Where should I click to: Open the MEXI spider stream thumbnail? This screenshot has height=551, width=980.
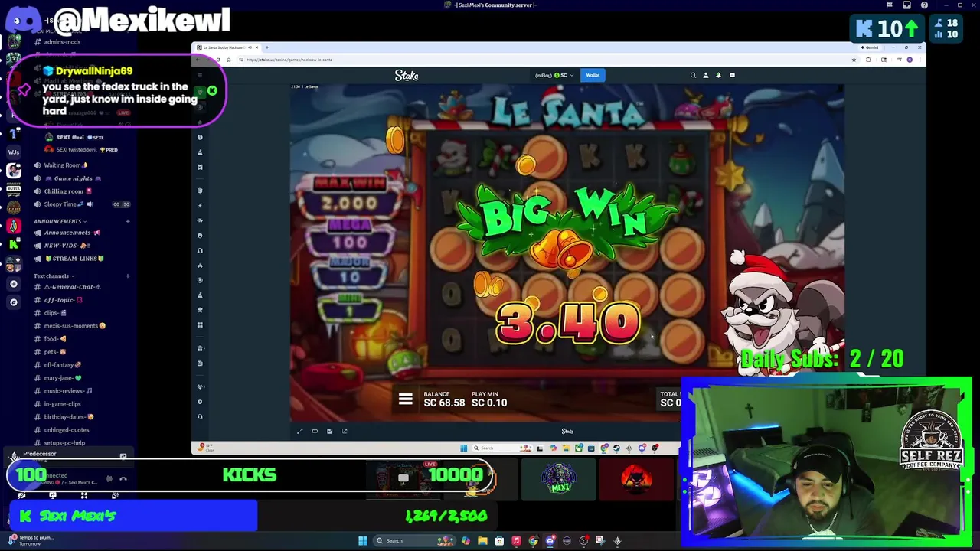pyautogui.click(x=559, y=479)
